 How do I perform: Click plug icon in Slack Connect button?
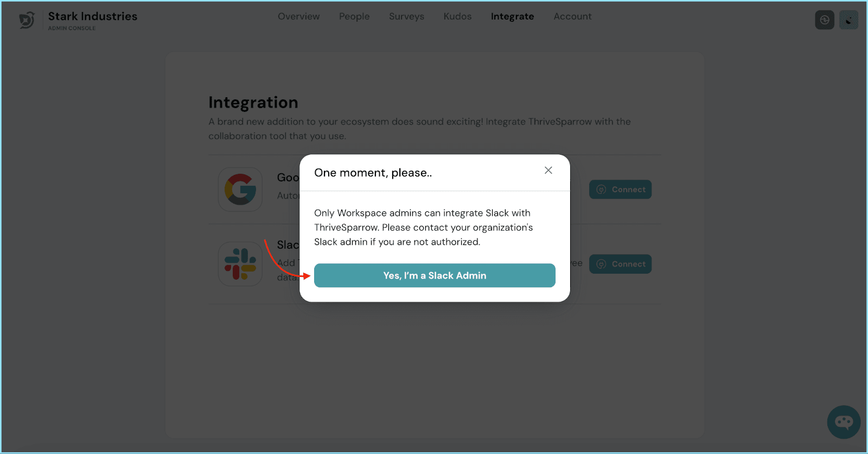coord(601,264)
